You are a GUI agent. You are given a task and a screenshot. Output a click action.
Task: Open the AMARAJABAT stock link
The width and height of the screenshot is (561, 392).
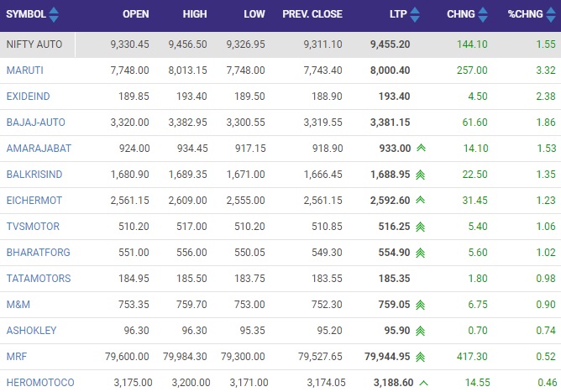click(39, 149)
